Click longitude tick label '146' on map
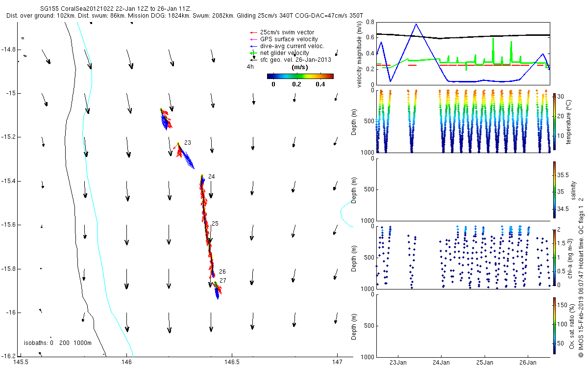 click(127, 362)
